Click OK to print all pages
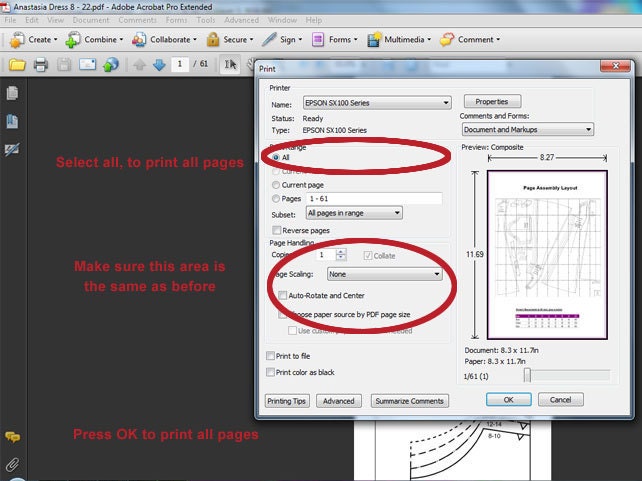Image resolution: width=642 pixels, height=481 pixels. point(509,400)
